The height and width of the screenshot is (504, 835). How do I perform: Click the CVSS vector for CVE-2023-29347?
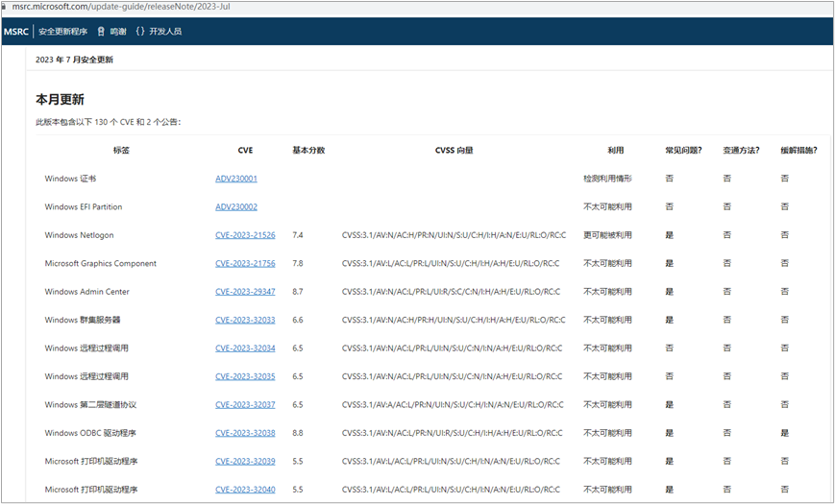451,292
